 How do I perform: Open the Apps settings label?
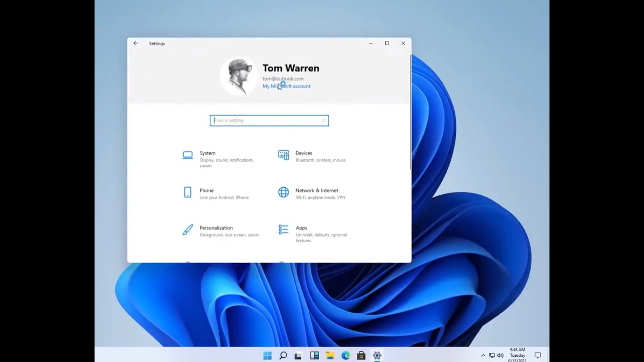click(301, 228)
